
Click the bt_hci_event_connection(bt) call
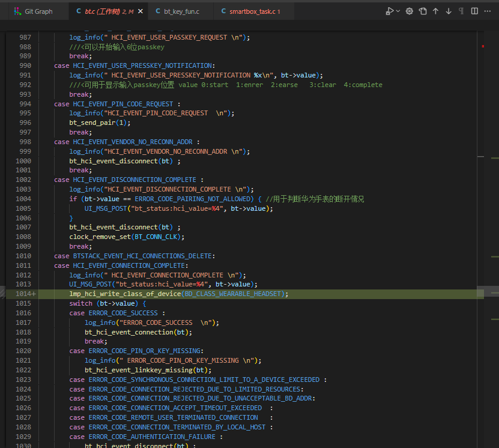139,332
